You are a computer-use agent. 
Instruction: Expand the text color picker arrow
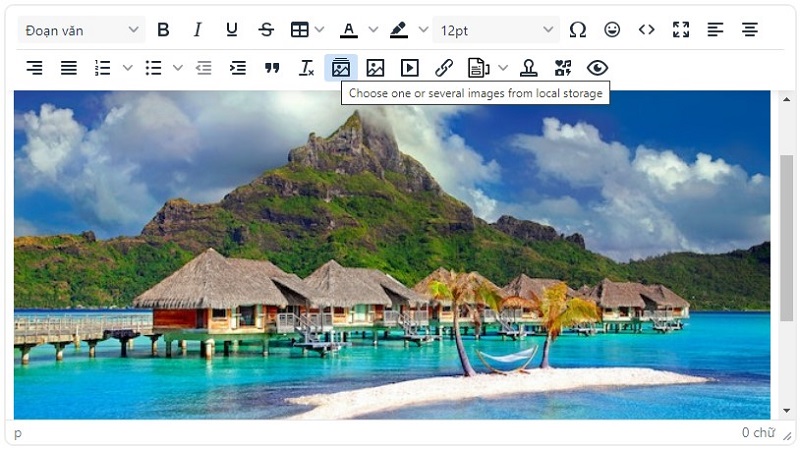click(373, 30)
